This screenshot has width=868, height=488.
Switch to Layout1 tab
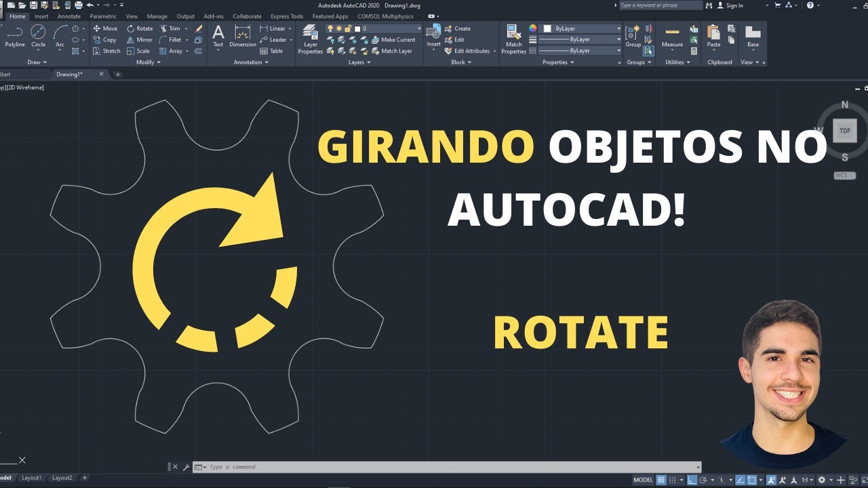[x=31, y=478]
